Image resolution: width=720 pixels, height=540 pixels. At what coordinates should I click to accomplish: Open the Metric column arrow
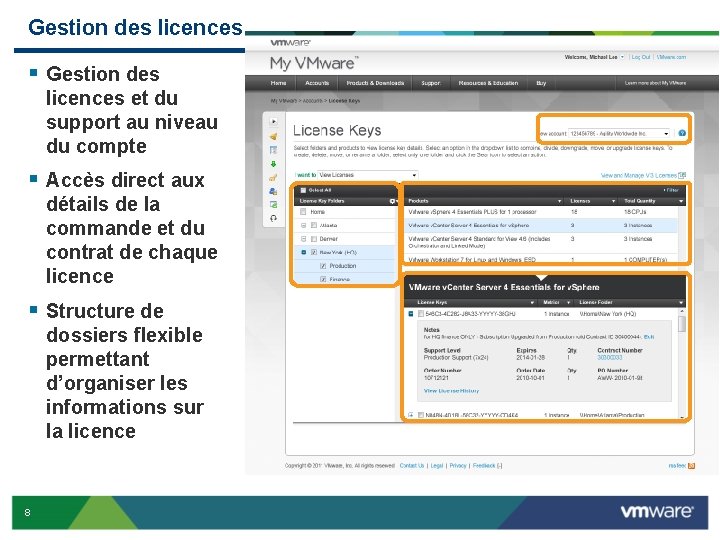click(x=568, y=303)
